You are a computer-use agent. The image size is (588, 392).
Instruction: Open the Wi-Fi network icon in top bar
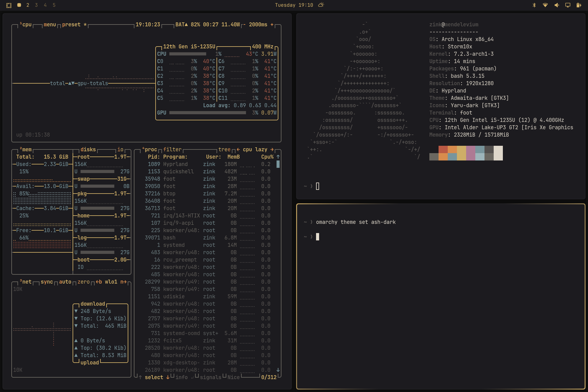click(545, 5)
